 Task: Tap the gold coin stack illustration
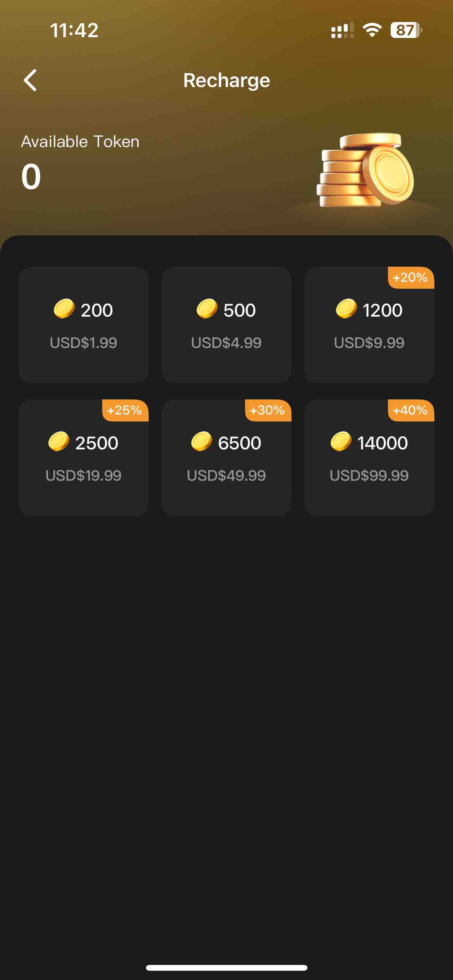(x=365, y=170)
